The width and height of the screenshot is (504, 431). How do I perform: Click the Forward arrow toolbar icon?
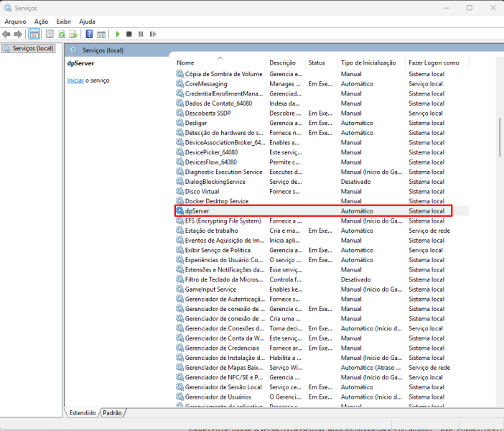click(18, 34)
